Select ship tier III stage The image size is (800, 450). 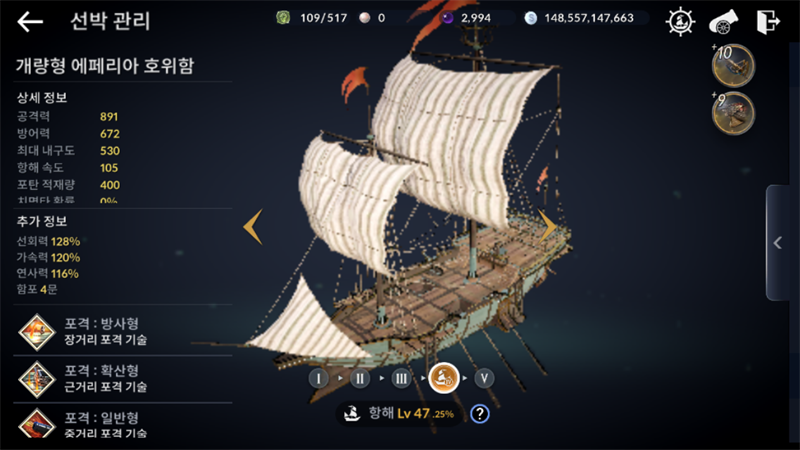(402, 378)
